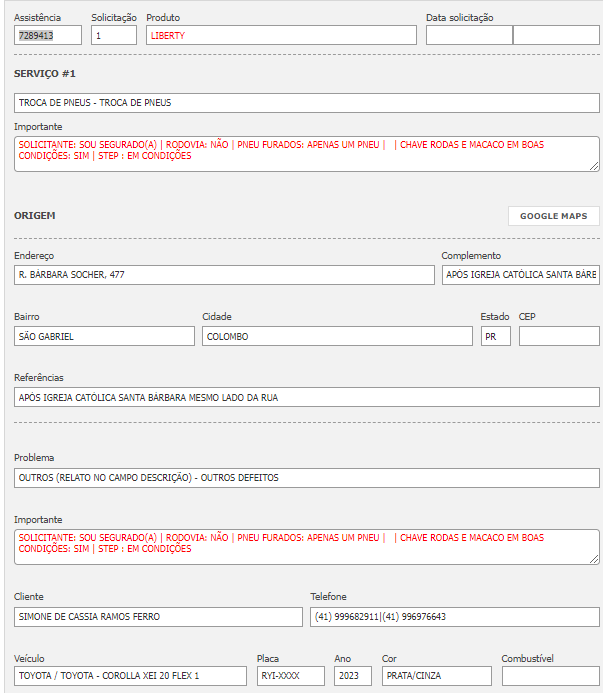
Task: Click the Placa field showing RYI-XXXX
Action: coord(290,676)
